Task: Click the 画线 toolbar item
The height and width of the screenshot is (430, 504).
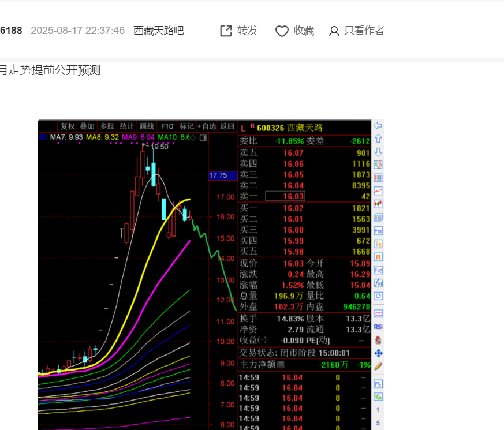Action: point(147,126)
